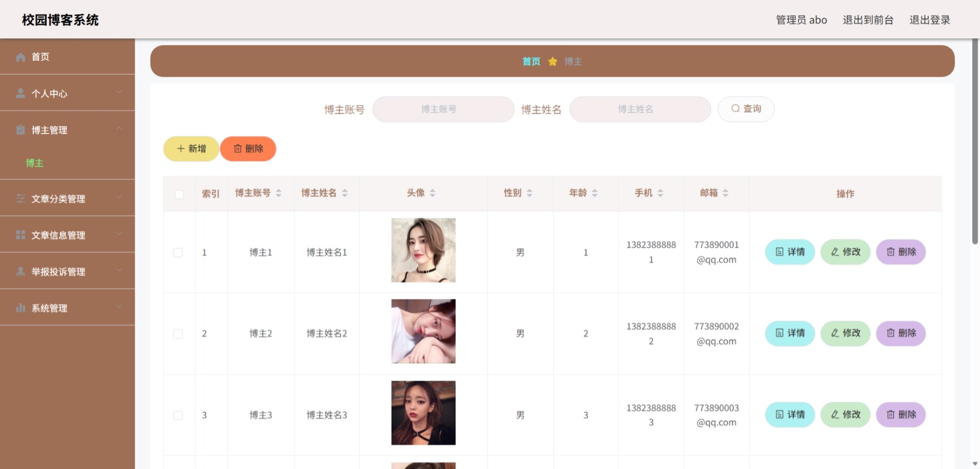The width and height of the screenshot is (980, 469).
Task: Click the document icon in 博主2 详情 button
Action: (x=780, y=333)
